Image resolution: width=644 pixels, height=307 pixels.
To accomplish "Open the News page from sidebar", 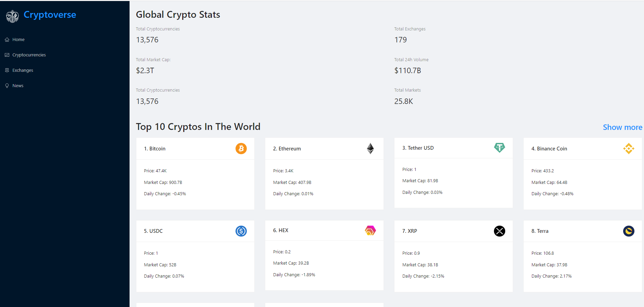I will (18, 85).
